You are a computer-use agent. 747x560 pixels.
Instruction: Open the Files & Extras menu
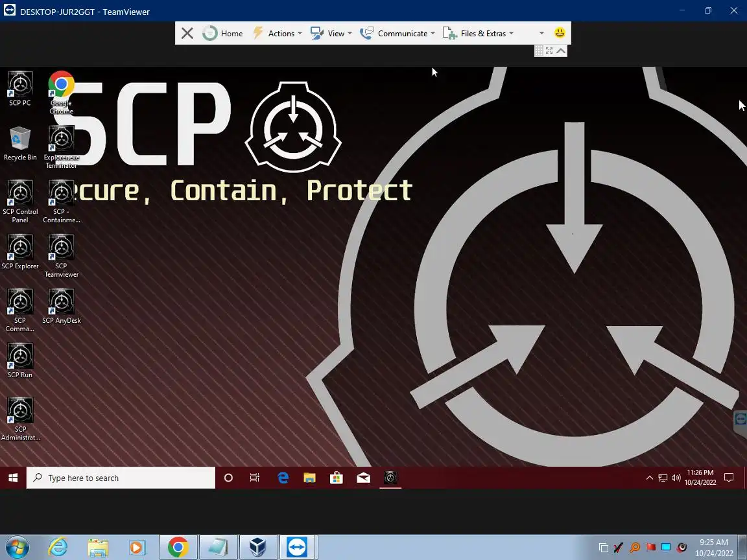479,33
